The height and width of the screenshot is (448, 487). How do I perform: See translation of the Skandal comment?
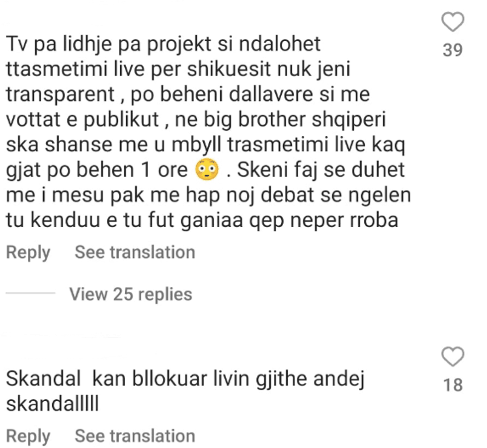pyautogui.click(x=135, y=436)
